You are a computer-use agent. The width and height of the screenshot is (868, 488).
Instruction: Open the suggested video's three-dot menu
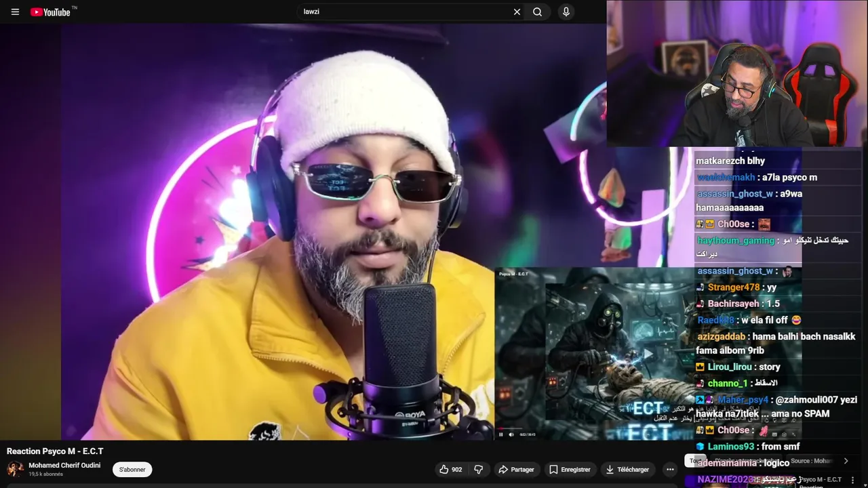(852, 480)
